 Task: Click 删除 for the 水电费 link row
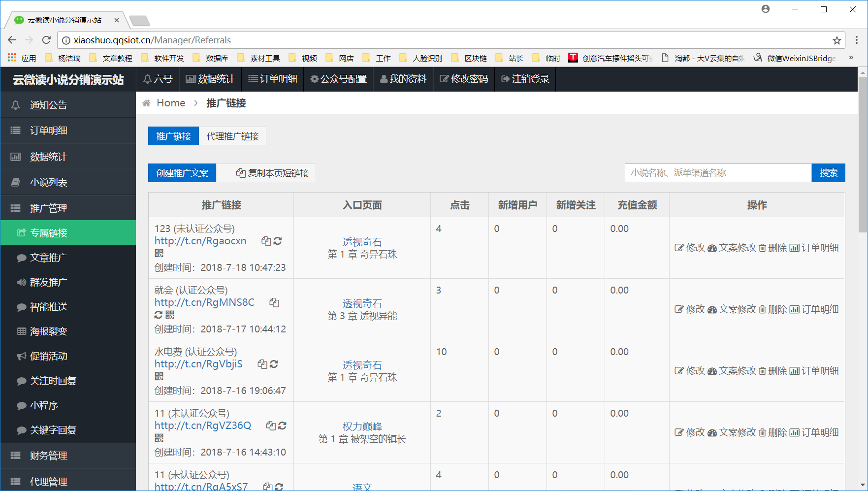(772, 371)
